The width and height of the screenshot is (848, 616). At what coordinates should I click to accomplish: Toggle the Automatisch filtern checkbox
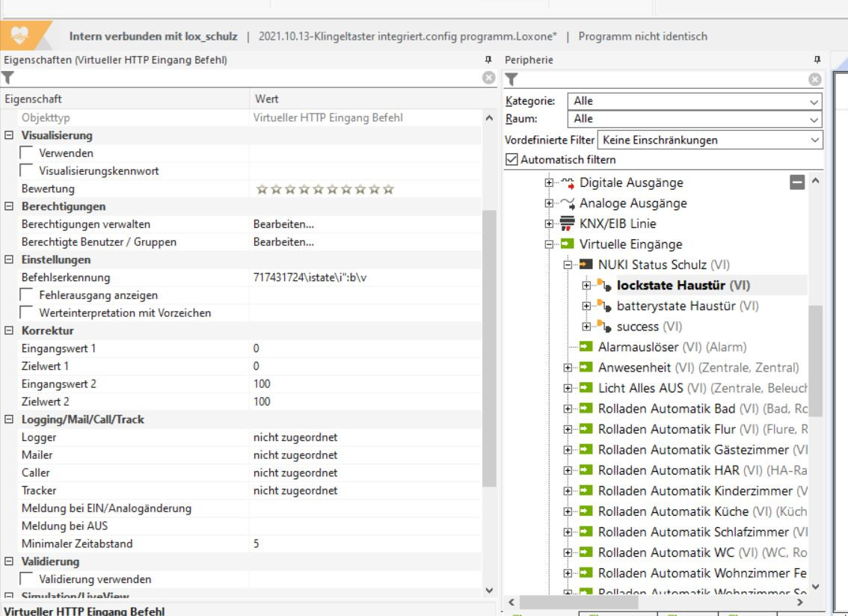pos(511,159)
